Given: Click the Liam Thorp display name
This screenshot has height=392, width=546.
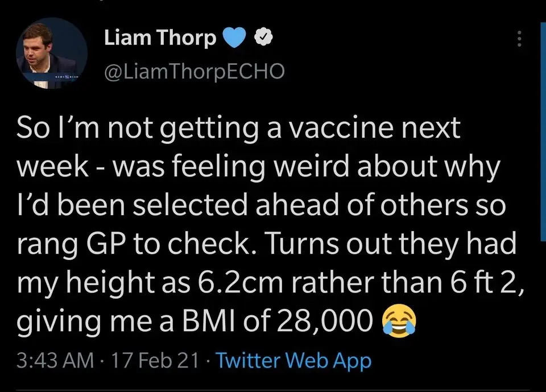Looking at the screenshot, I should [x=160, y=38].
